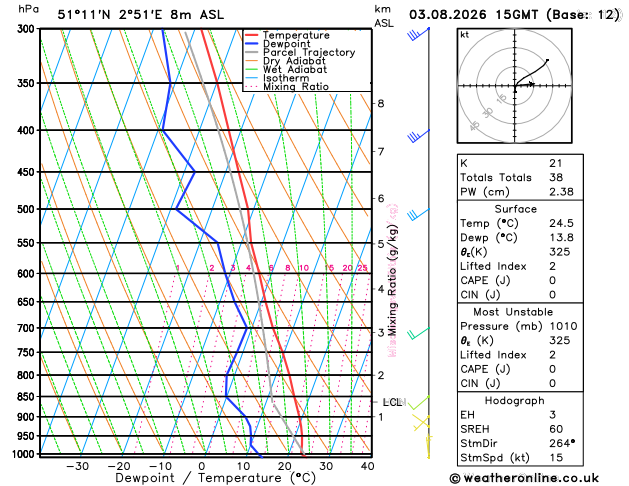Viewport: 629px width, 486px height.
Task: Click the '5' km altitude tick label
Action: (x=380, y=244)
